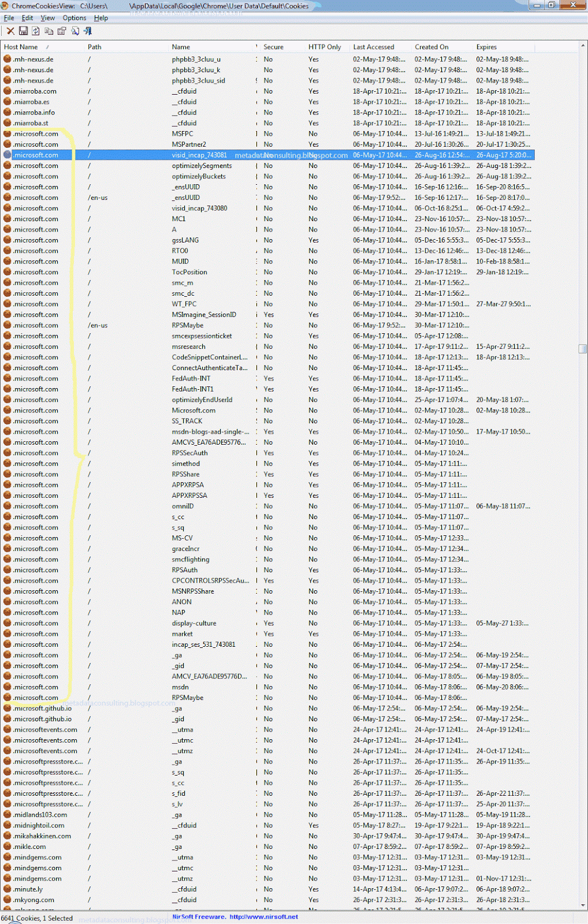Screen dimensions: 588x924
Task: Open the NirSoft website link in the status bar
Action: 263,916
